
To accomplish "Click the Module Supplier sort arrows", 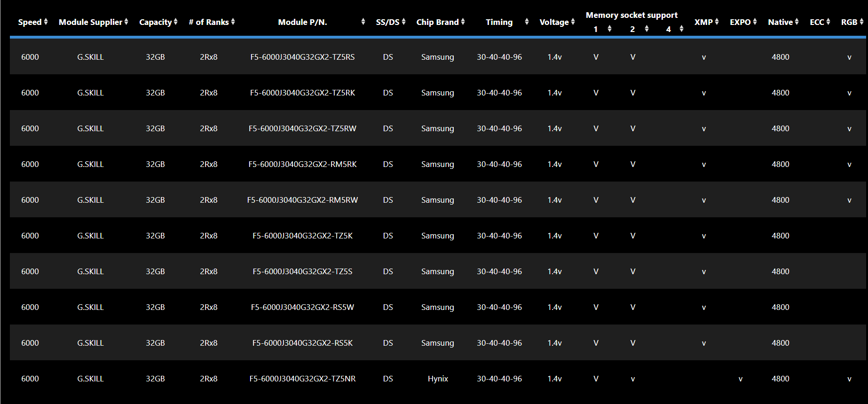I will (x=126, y=22).
